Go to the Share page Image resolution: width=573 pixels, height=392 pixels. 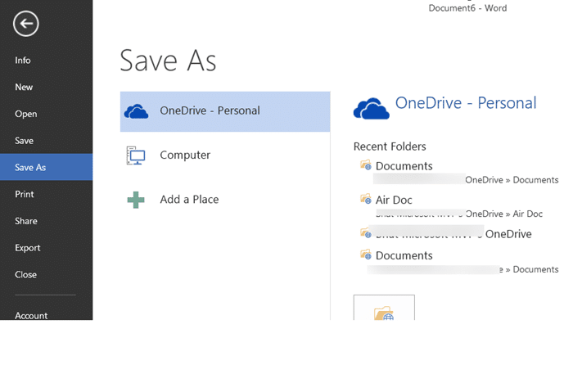click(26, 221)
